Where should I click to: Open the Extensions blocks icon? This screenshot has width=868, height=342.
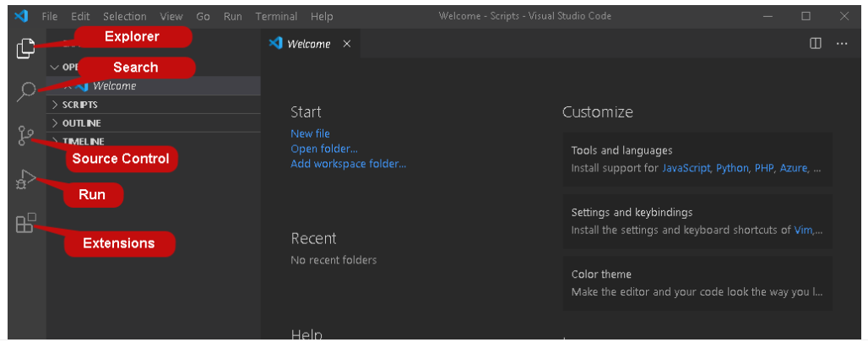click(25, 223)
